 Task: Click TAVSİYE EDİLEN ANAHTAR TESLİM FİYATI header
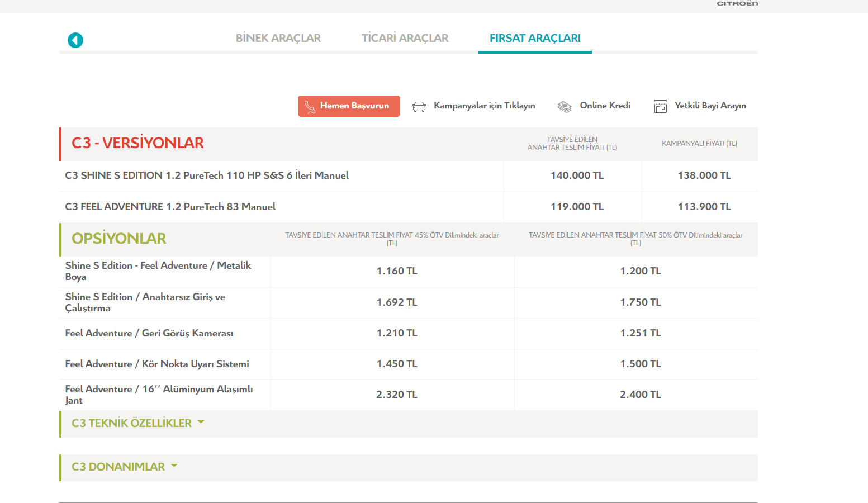pyautogui.click(x=572, y=144)
